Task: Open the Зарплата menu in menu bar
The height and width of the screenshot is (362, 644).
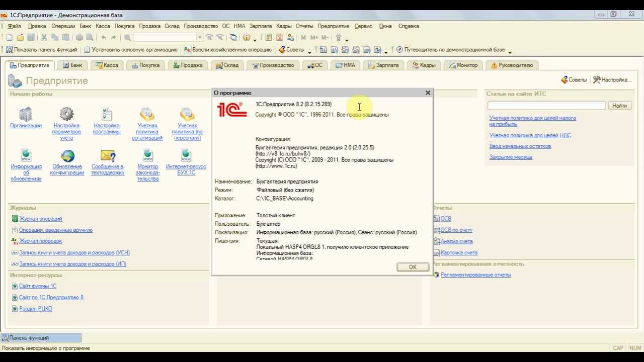Action: click(260, 26)
